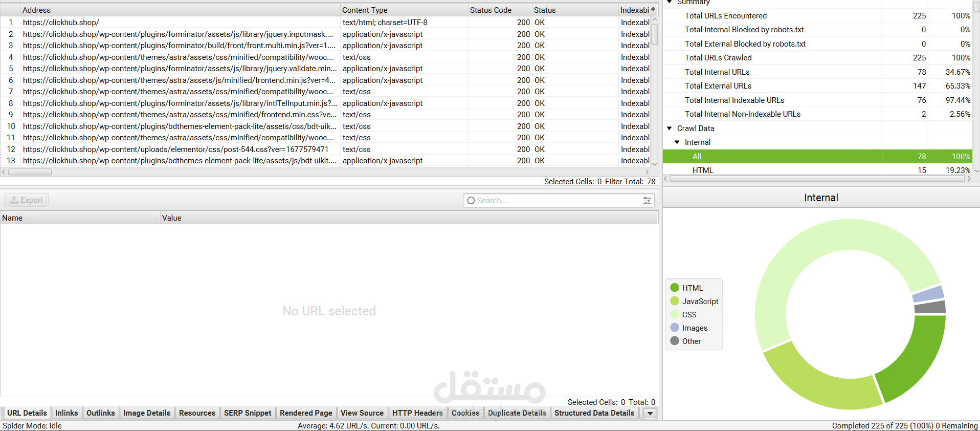Viewport: 980px width, 431px height.
Task: Open the HTTP Headers tab
Action: pyautogui.click(x=417, y=413)
